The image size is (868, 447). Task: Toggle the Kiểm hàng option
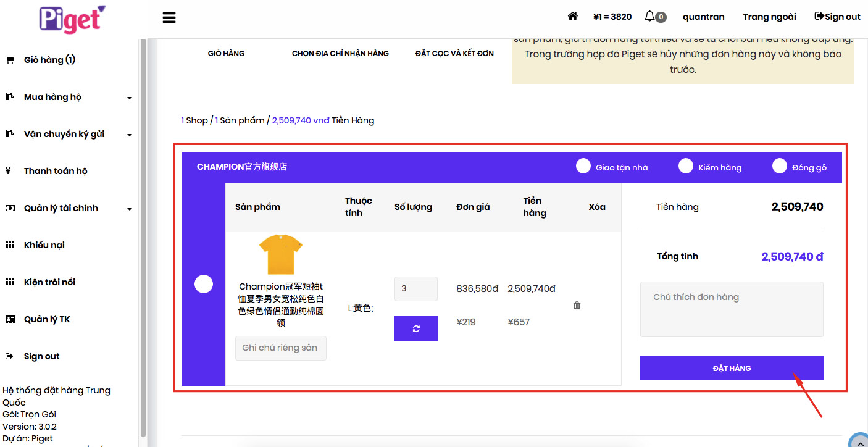(x=686, y=166)
